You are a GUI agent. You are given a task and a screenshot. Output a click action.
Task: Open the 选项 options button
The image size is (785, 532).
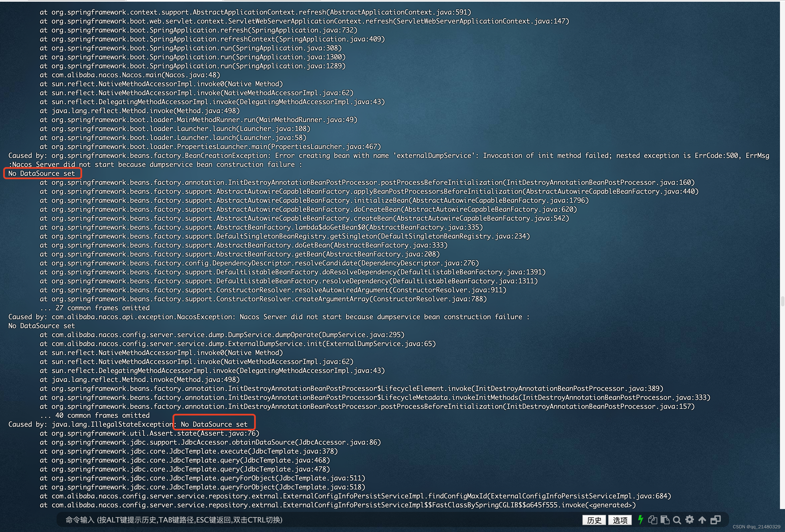click(620, 520)
